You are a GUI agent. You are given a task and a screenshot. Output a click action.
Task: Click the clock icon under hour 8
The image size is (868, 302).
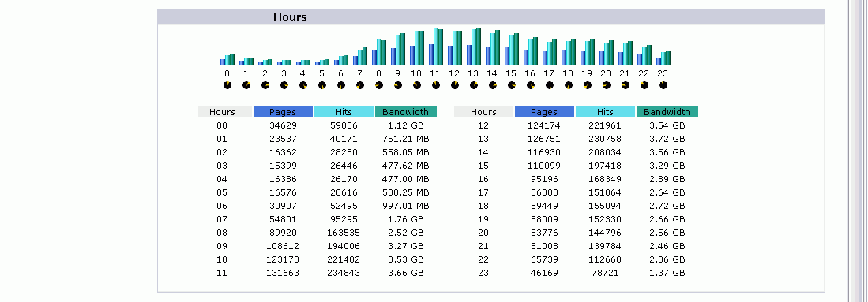tap(378, 85)
